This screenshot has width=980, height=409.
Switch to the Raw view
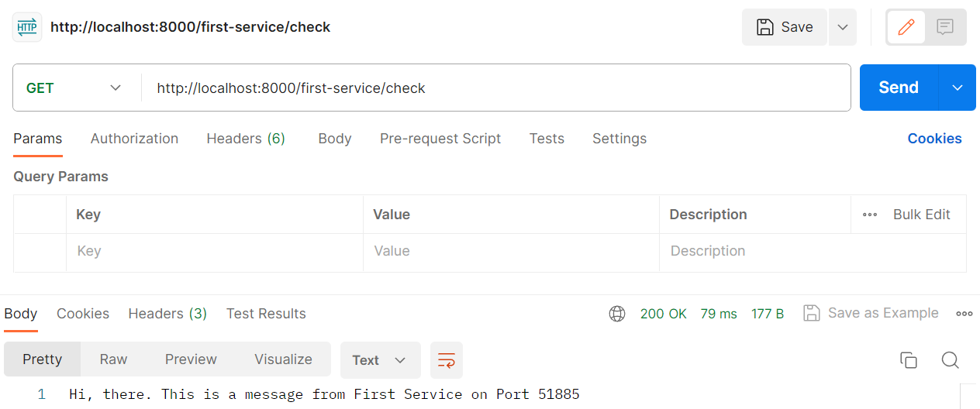pos(113,359)
